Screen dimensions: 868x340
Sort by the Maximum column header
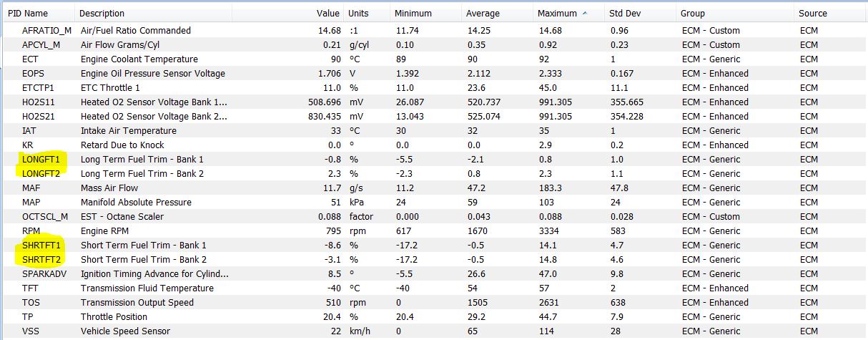click(x=557, y=13)
